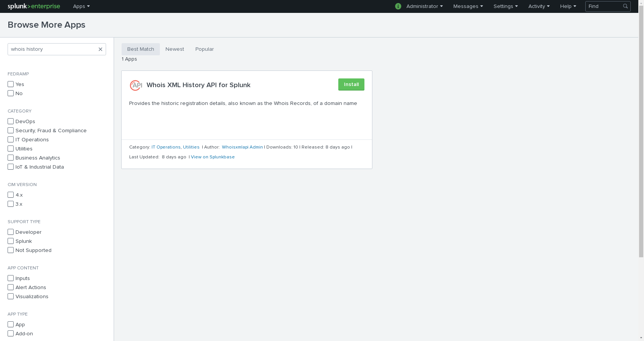Toggle the Inputs app content checkbox
The image size is (644, 341).
pyautogui.click(x=11, y=278)
